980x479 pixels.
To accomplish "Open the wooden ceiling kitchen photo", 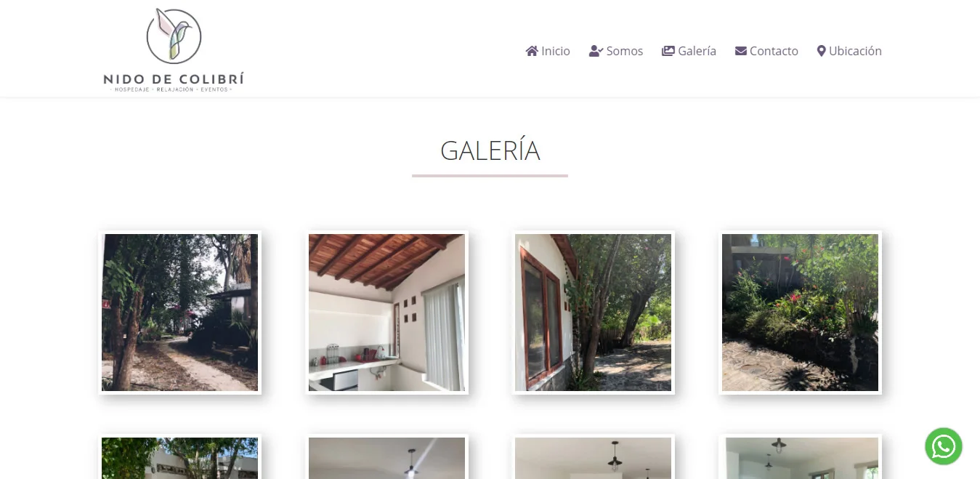I will pos(386,313).
